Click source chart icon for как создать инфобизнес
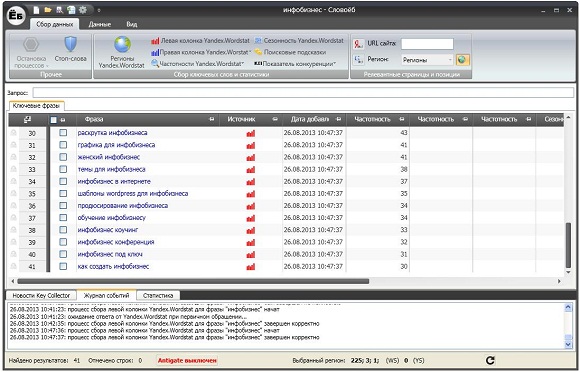The height and width of the screenshot is (372, 580). point(251,267)
